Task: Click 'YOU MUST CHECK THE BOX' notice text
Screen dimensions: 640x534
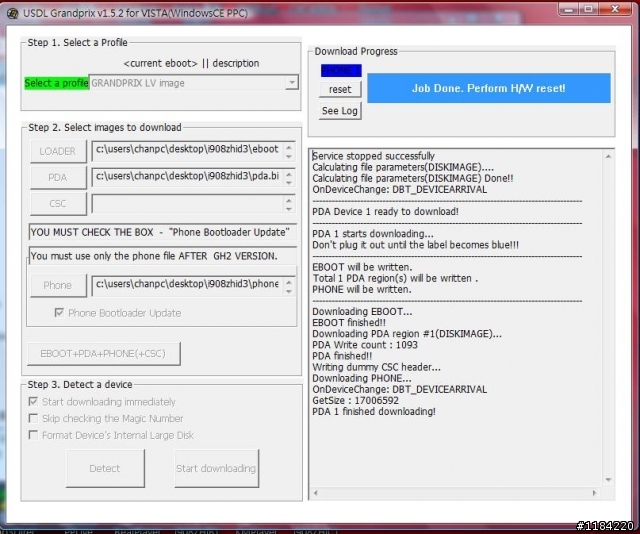Action: (x=92, y=232)
